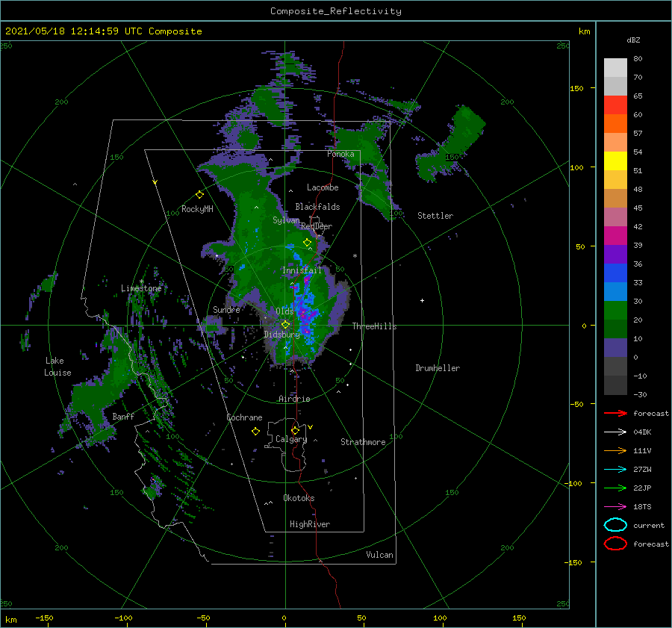Click the current legend text

pyautogui.click(x=649, y=525)
